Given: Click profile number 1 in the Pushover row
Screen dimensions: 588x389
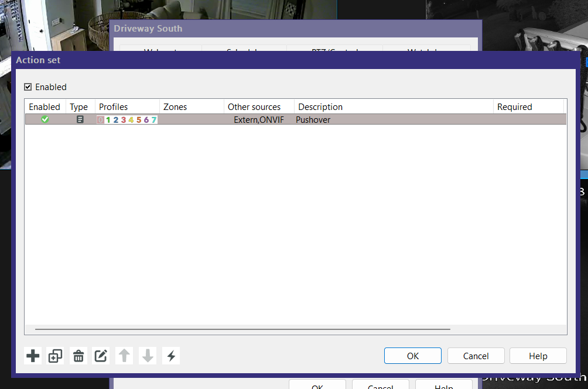Looking at the screenshot, I should [x=108, y=120].
